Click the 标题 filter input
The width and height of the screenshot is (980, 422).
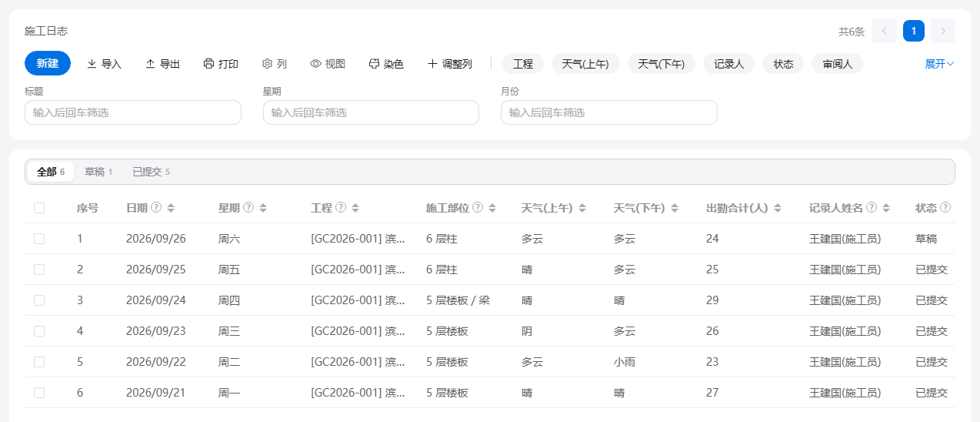tap(133, 112)
